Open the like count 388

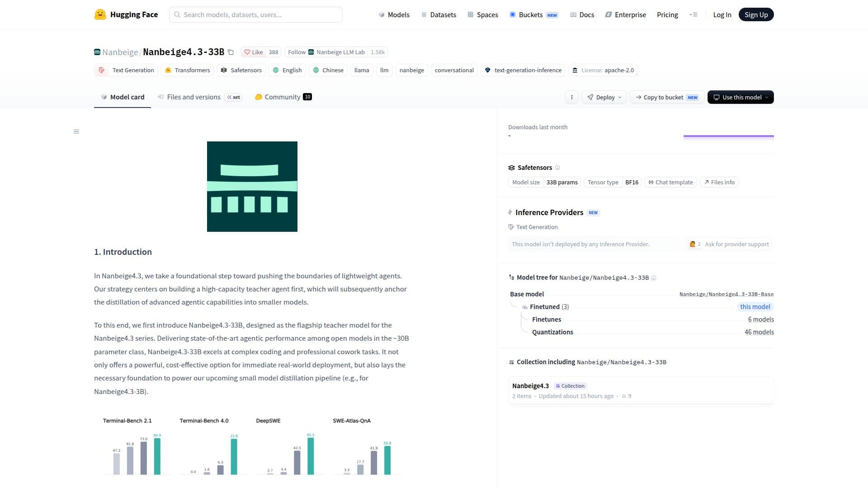click(x=274, y=52)
